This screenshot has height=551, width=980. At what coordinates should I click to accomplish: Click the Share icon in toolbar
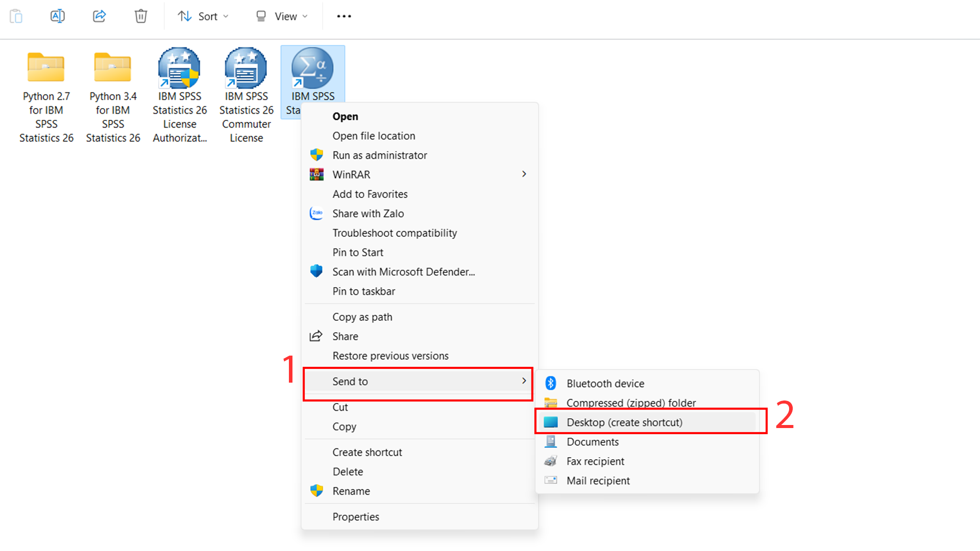99,16
